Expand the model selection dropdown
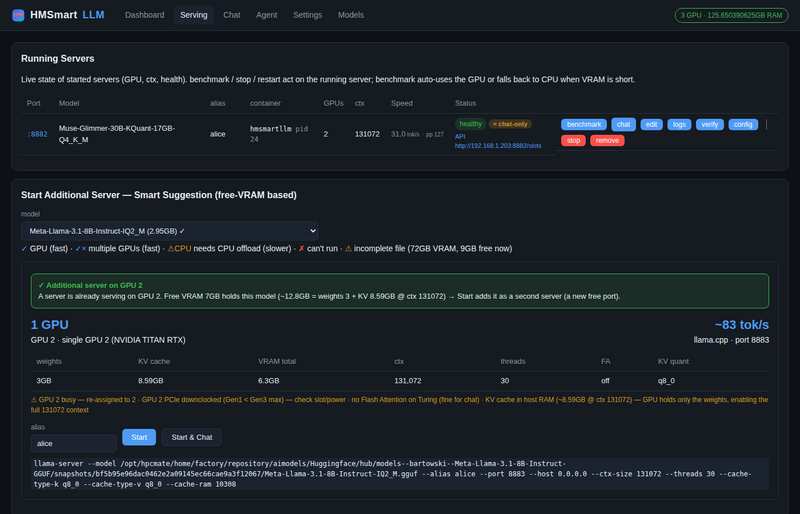The image size is (800, 514). [169, 231]
